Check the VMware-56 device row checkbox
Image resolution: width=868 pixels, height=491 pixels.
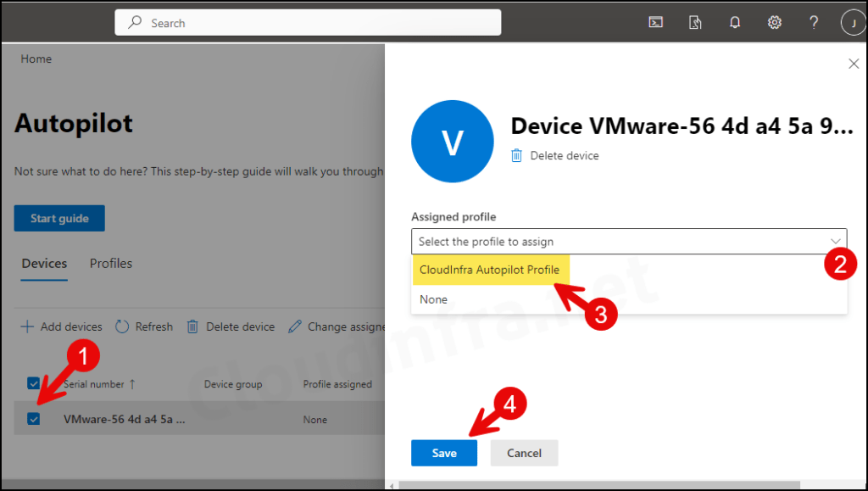pyautogui.click(x=33, y=419)
